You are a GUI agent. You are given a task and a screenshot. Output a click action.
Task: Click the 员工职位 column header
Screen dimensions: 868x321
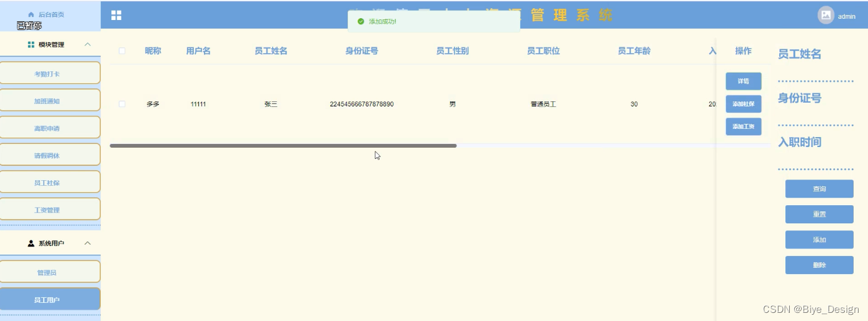point(543,51)
